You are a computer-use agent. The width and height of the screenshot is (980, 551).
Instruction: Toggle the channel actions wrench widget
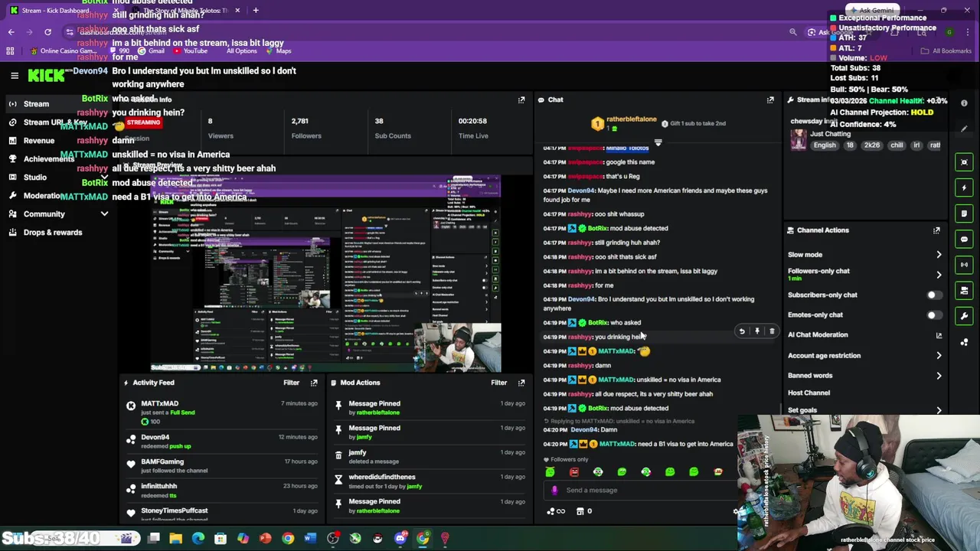click(965, 316)
